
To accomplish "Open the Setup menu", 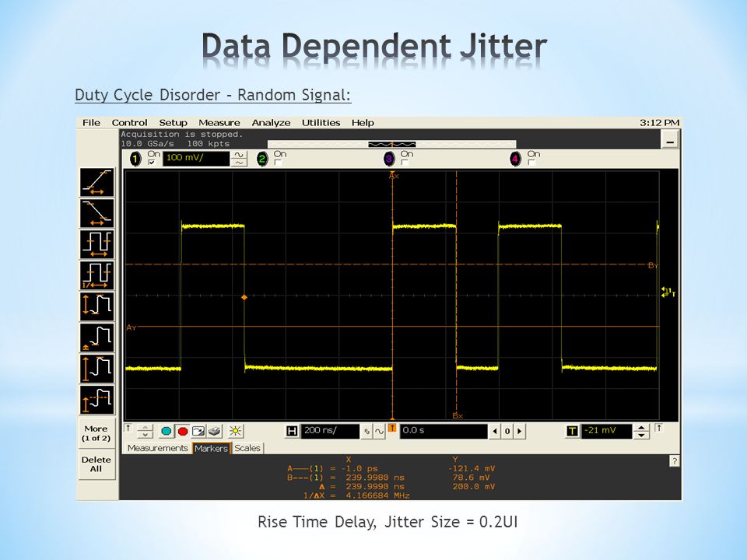I will click(173, 122).
